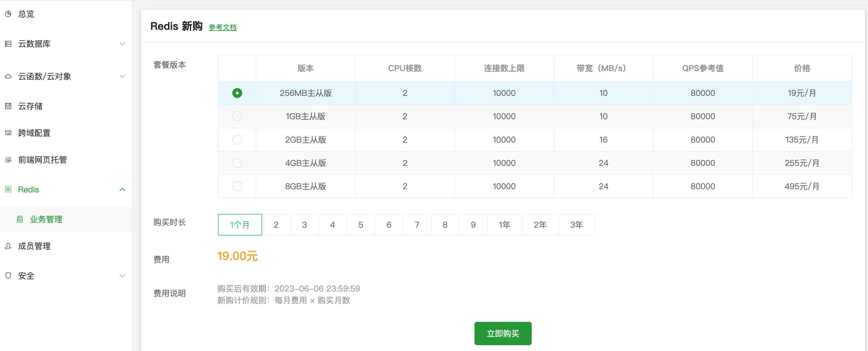Image resolution: width=868 pixels, height=351 pixels.
Task: Click the 75元/月 price cell
Action: pyautogui.click(x=802, y=116)
